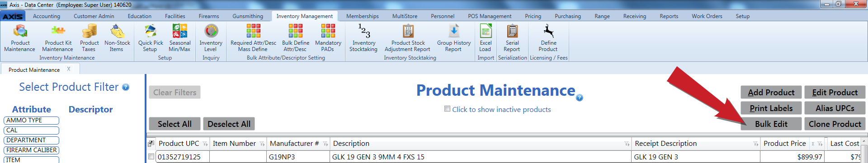Open the Setup ribbon tab
This screenshot has height=163, width=868.
(x=742, y=16)
